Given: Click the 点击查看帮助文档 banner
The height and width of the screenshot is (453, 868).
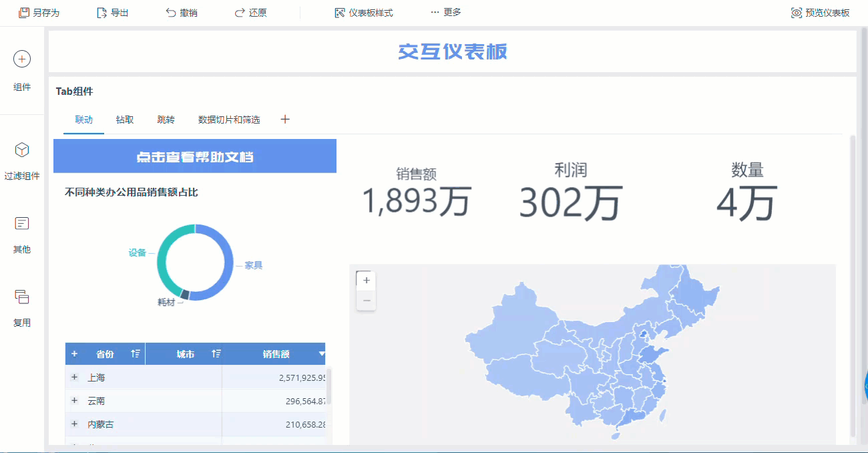Looking at the screenshot, I should coord(195,156).
